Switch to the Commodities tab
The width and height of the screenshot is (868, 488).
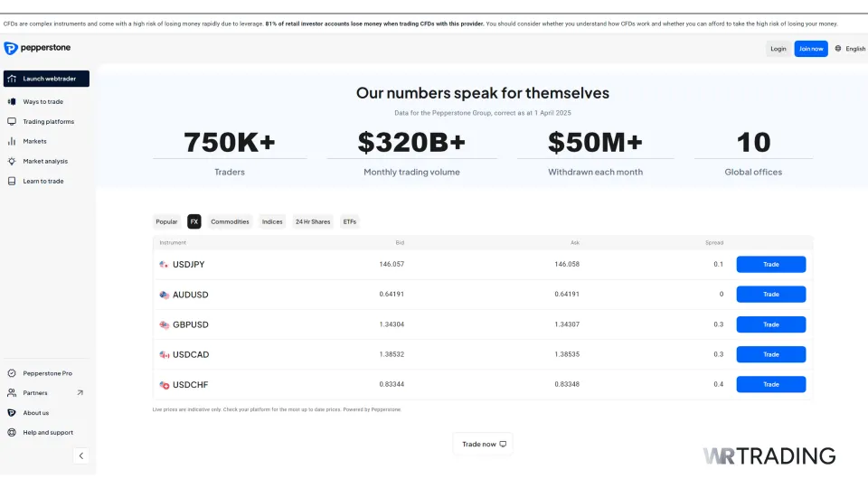point(230,221)
